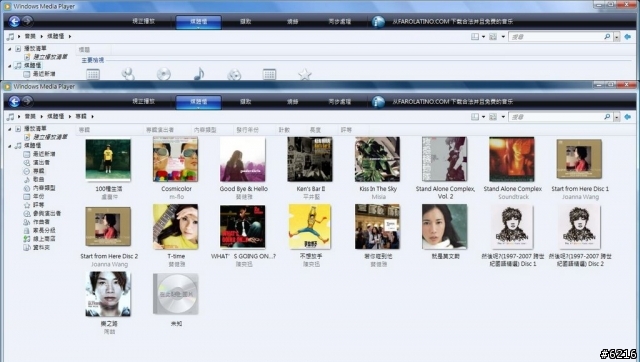The height and width of the screenshot is (362, 640).
Task: Click the search magnifier in the lower window
Action: click(x=607, y=117)
